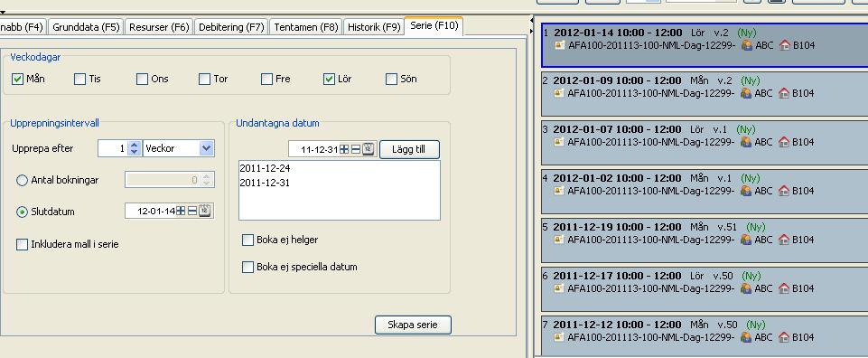Enable Inkludera mall i serie
The image size is (868, 358).
23,244
